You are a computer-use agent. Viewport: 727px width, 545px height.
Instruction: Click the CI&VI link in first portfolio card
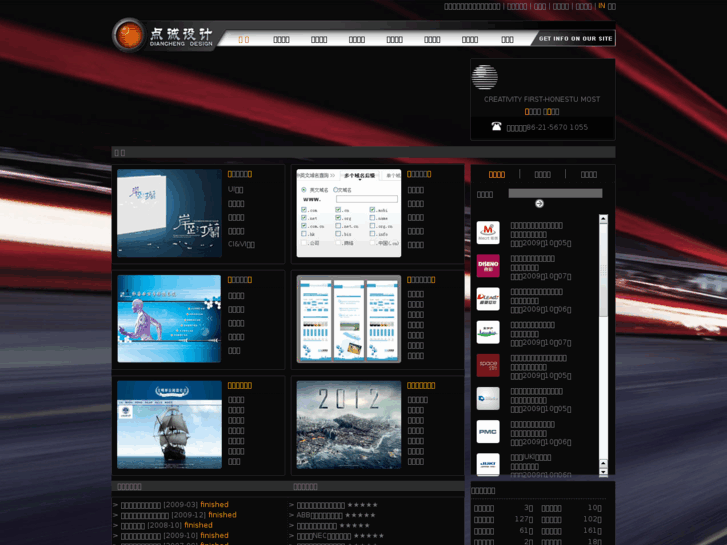coord(241,244)
